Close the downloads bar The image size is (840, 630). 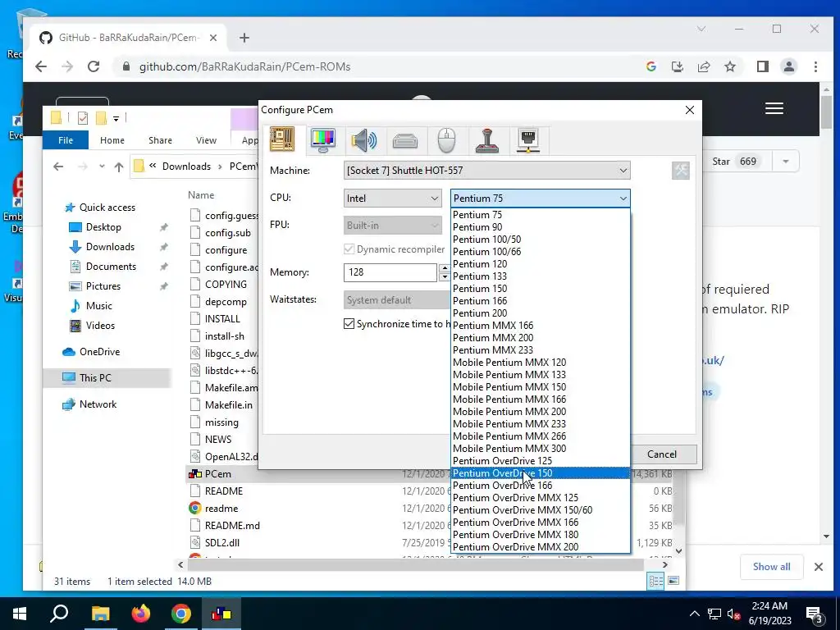[x=819, y=567]
